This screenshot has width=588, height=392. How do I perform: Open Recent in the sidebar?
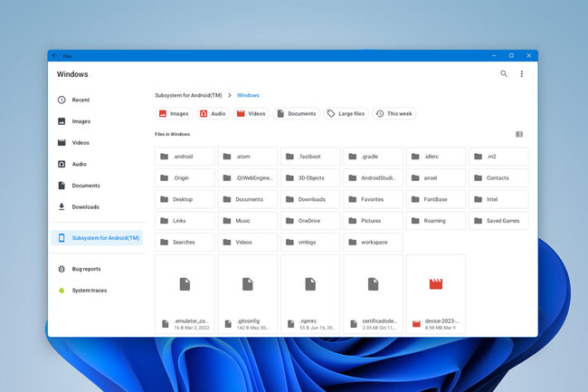point(98,100)
